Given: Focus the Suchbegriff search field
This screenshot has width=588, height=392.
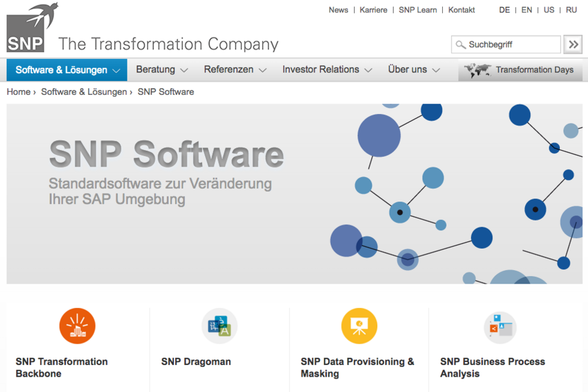Looking at the screenshot, I should 506,45.
